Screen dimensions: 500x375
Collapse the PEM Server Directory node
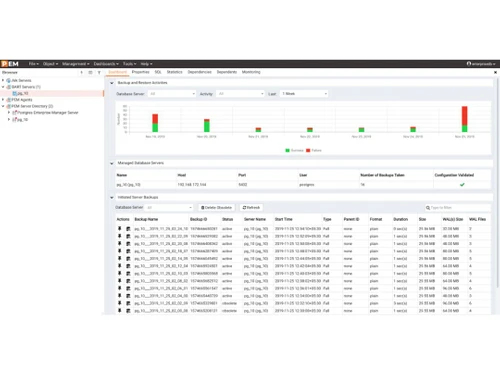click(3, 106)
